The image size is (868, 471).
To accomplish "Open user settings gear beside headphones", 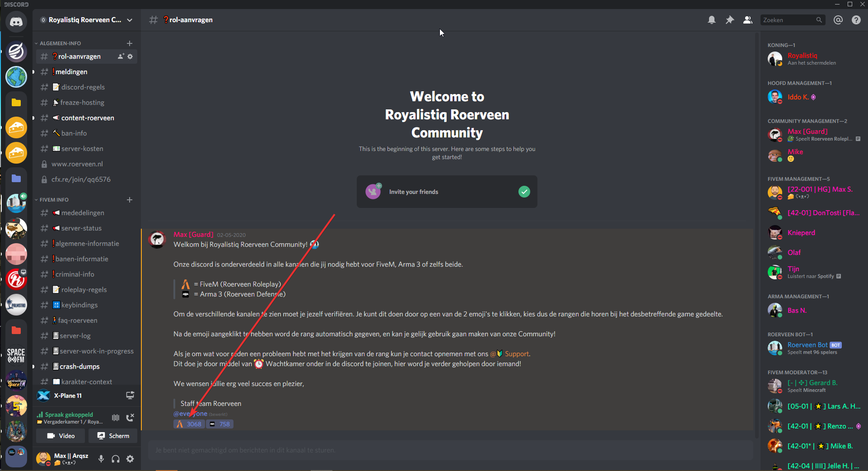I will (x=130, y=459).
